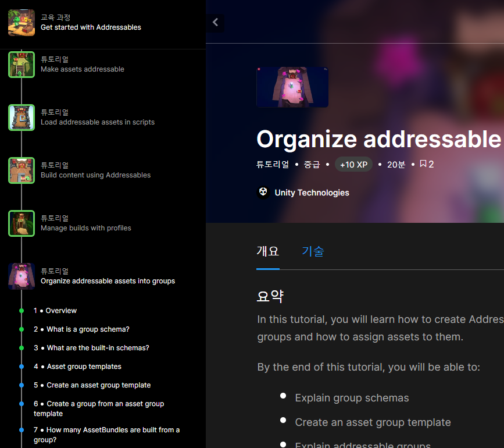Click the 20분 duration text
The height and width of the screenshot is (448, 504).
(x=396, y=165)
